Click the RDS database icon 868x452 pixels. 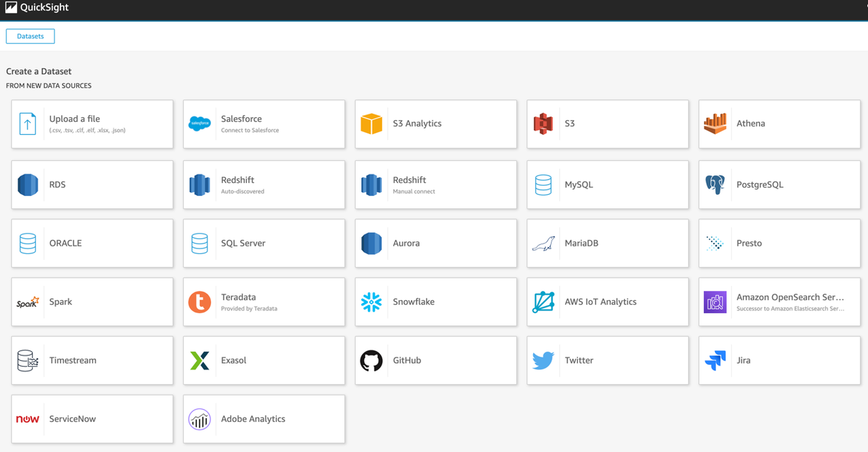pyautogui.click(x=28, y=185)
